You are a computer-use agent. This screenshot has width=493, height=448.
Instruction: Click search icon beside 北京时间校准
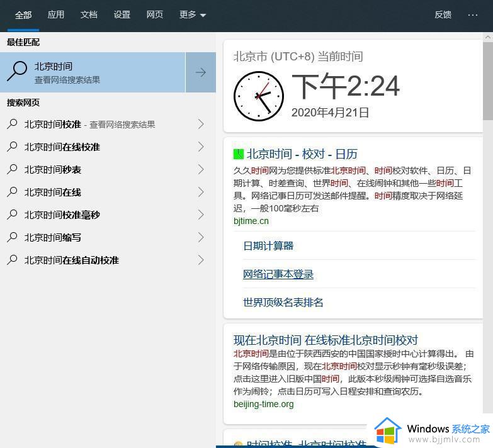12,124
